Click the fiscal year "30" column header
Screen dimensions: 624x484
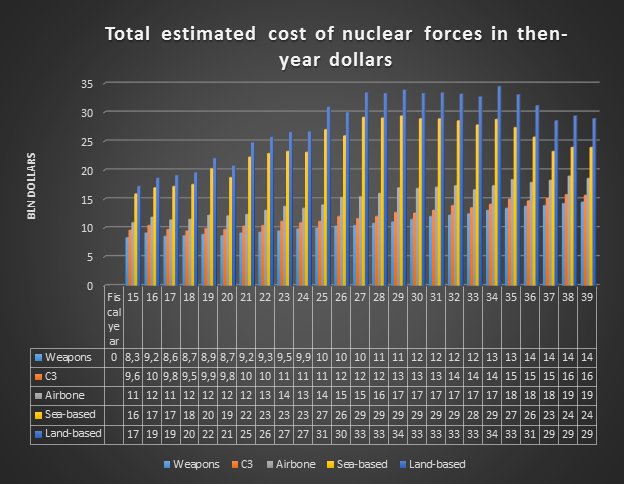pyautogui.click(x=417, y=297)
